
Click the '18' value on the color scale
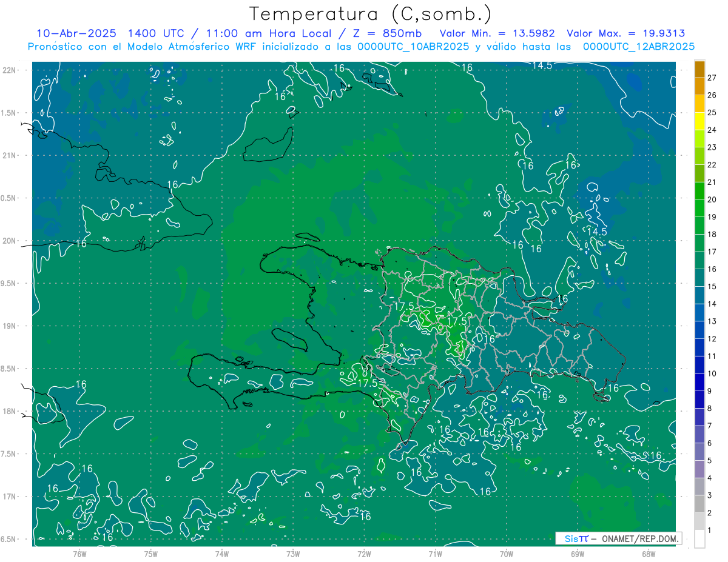712,234
